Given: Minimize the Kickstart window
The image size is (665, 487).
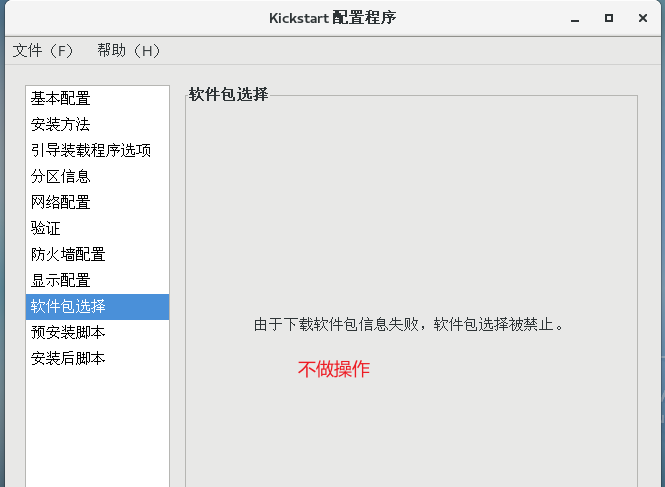Looking at the screenshot, I should (x=575, y=19).
